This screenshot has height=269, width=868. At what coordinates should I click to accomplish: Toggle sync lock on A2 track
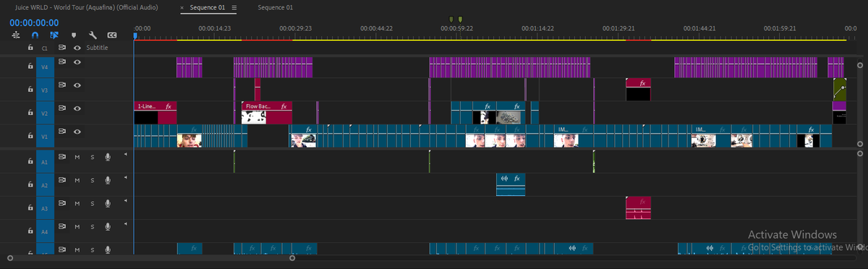point(62,180)
